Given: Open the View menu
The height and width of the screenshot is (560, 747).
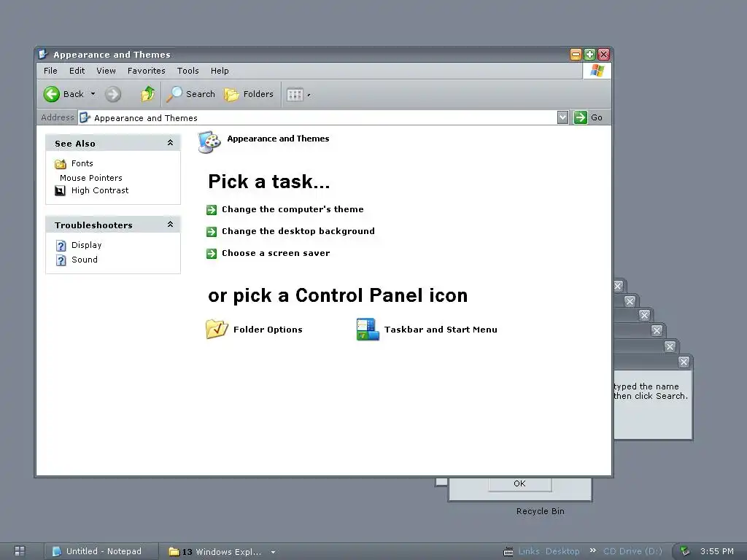Looking at the screenshot, I should [x=106, y=71].
